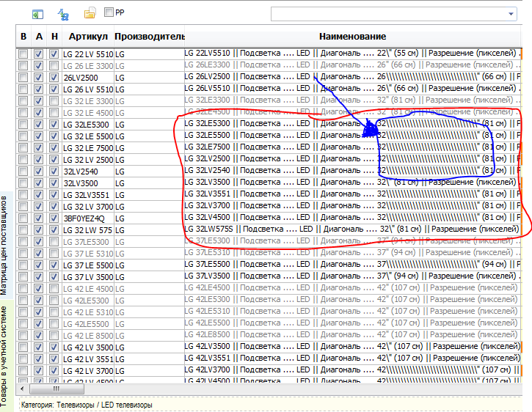Select the article cell LG 42 LE 8500
The image size is (532, 412).
coord(88,336)
